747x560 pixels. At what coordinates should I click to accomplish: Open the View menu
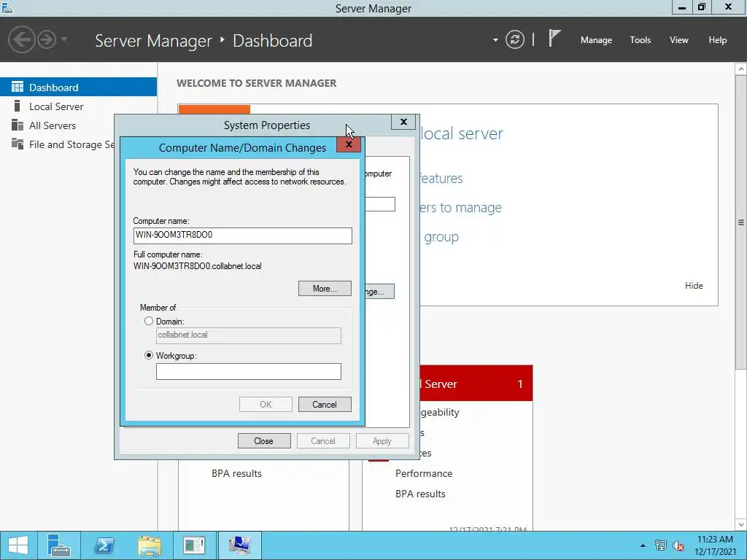[x=678, y=40]
